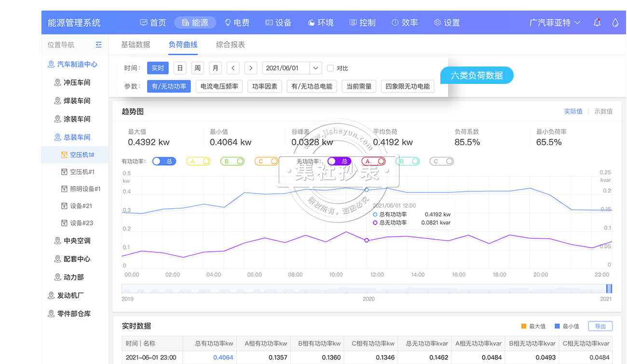
Task: Click the water drop theme icon
Action: tap(615, 23)
